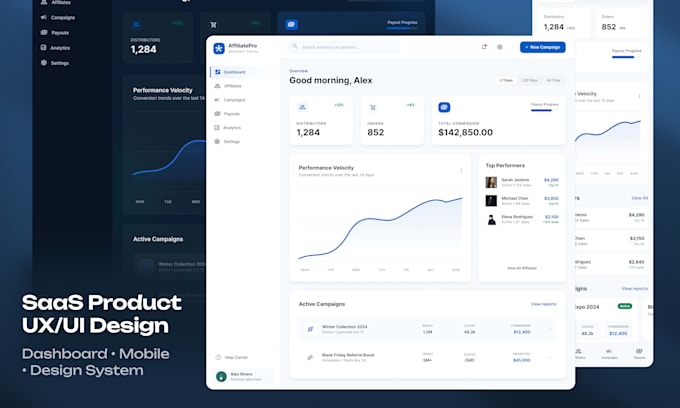The height and width of the screenshot is (408, 680).
Task: Open notifications bell with red dot
Action: pos(484,47)
